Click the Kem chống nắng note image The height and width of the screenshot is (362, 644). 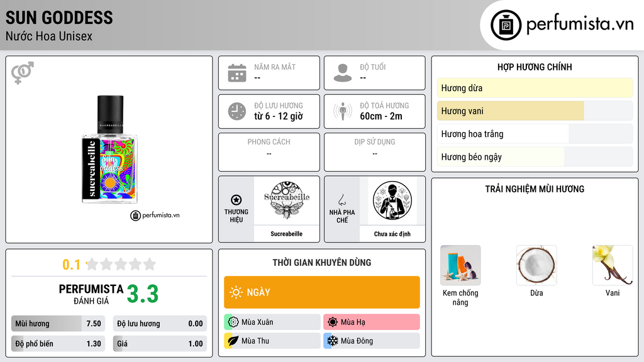coord(460,265)
